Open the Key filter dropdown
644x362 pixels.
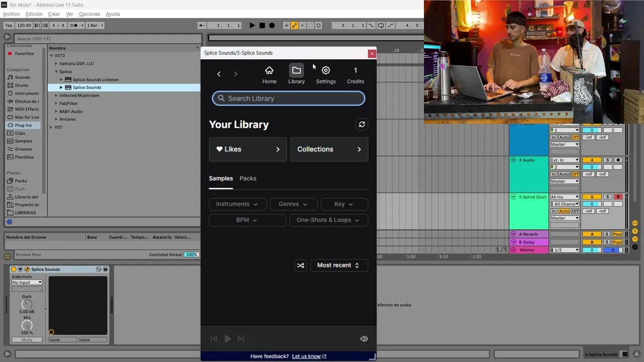tap(345, 204)
